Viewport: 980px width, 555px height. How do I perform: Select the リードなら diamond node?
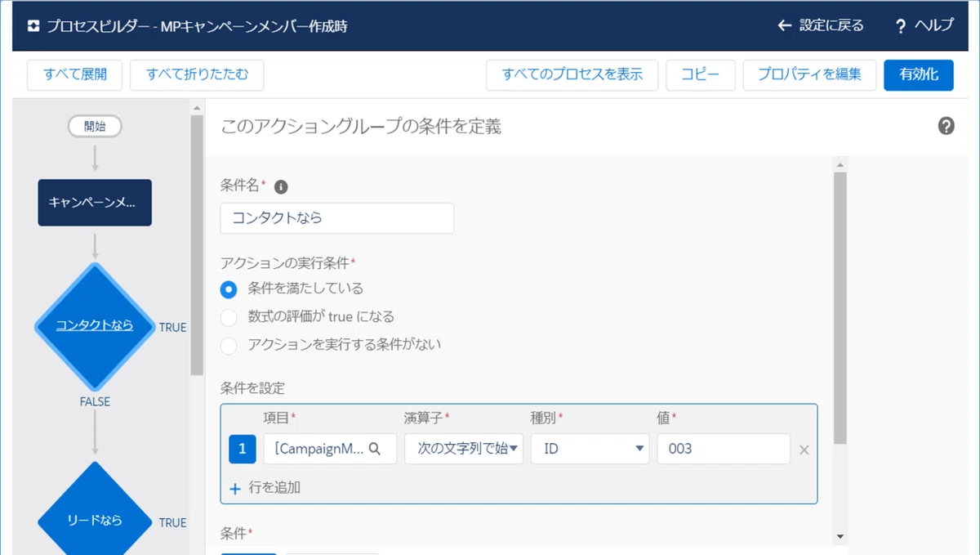tap(95, 520)
